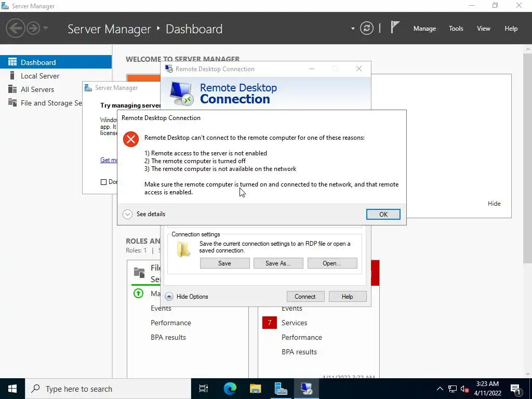Open BPA results in right tile
The width and height of the screenshot is (532, 399).
click(299, 352)
